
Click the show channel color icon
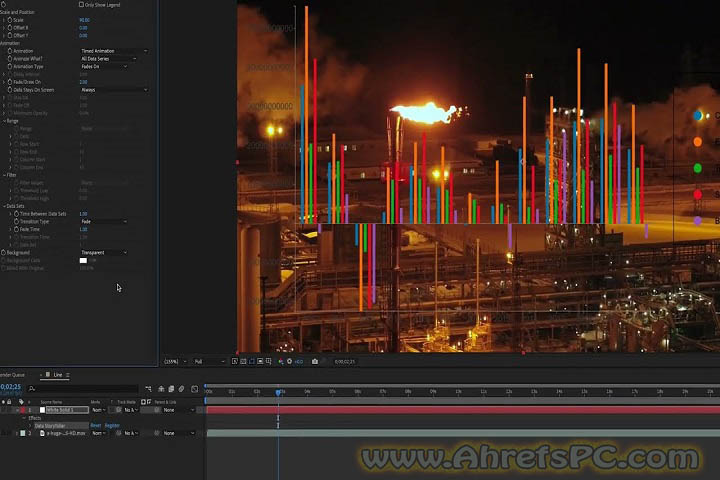(281, 361)
